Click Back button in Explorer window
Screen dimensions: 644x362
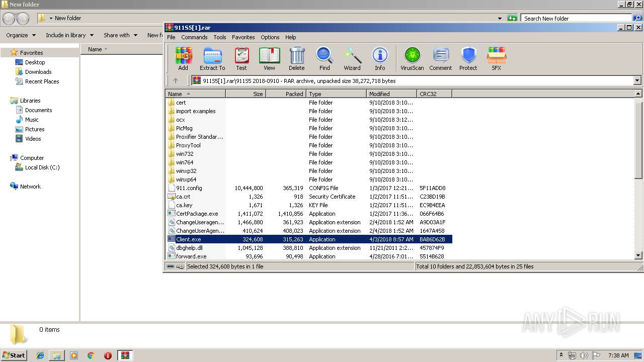pyautogui.click(x=9, y=19)
